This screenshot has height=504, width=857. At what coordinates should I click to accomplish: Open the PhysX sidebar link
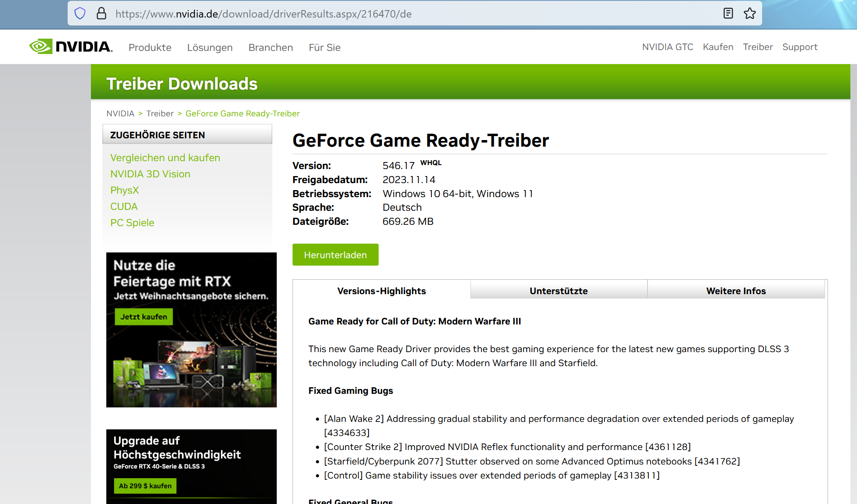tap(124, 190)
